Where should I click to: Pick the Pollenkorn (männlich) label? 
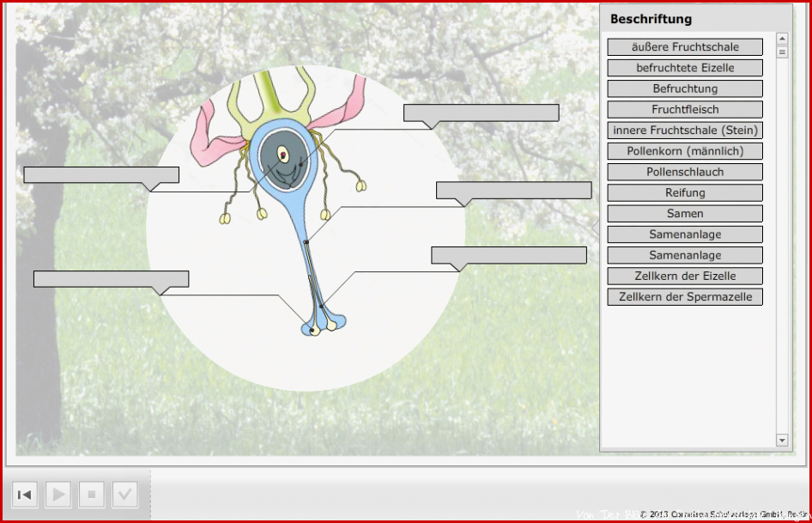click(x=685, y=151)
